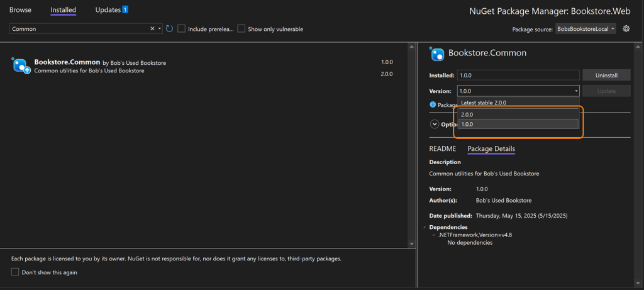
Task: Click the 1.0.0 installed version in list row
Action: point(387,62)
